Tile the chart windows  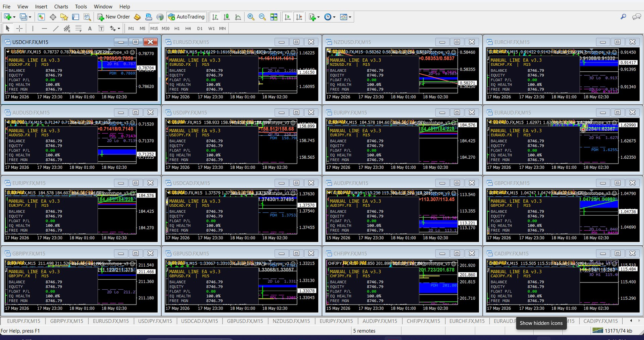click(274, 17)
